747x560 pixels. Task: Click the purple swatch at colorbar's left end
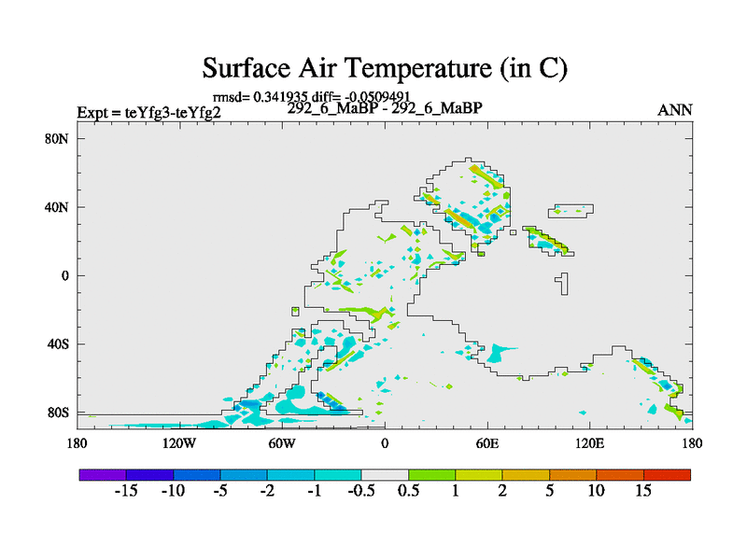(x=103, y=474)
